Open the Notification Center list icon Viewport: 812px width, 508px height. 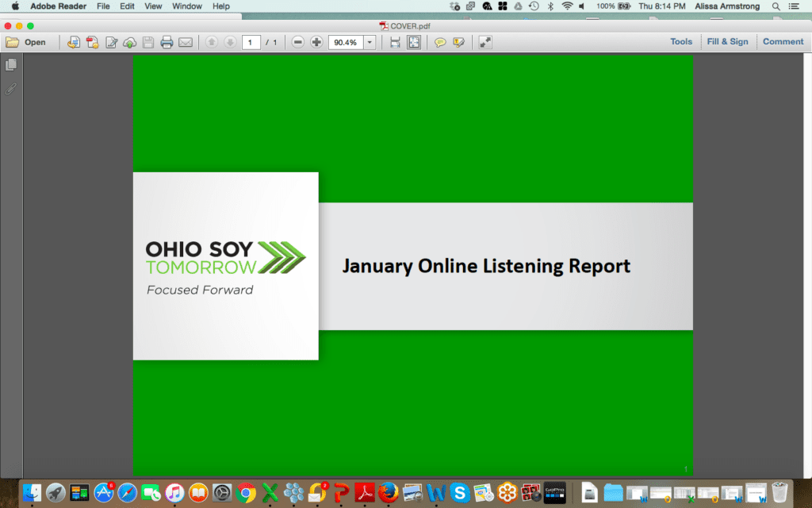click(793, 6)
